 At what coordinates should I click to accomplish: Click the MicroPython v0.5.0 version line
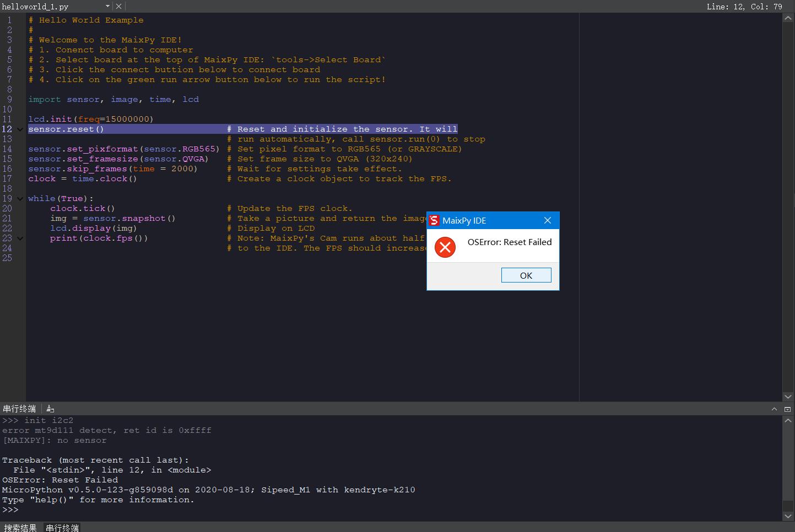click(209, 490)
